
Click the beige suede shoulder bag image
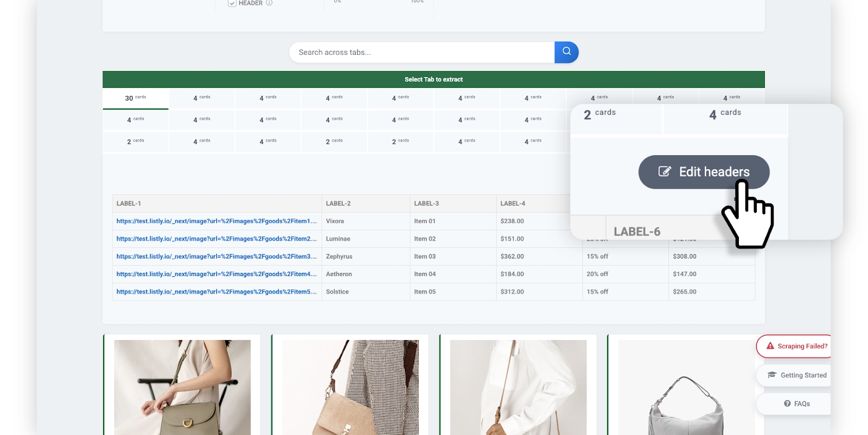coord(350,387)
